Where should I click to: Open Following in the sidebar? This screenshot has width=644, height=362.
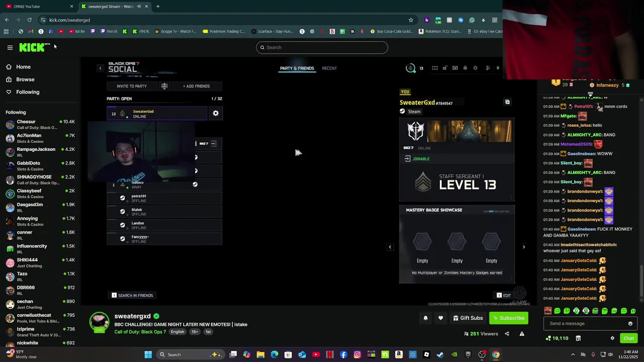pos(40,92)
